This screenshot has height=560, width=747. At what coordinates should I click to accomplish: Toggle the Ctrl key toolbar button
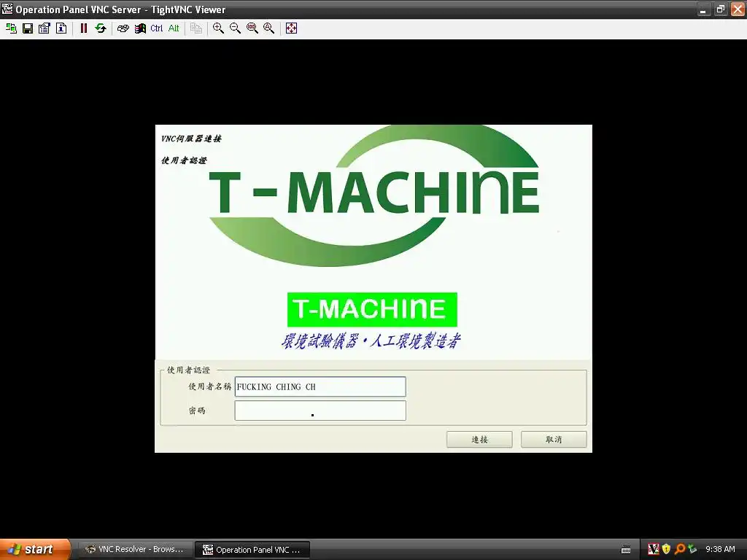click(x=156, y=28)
